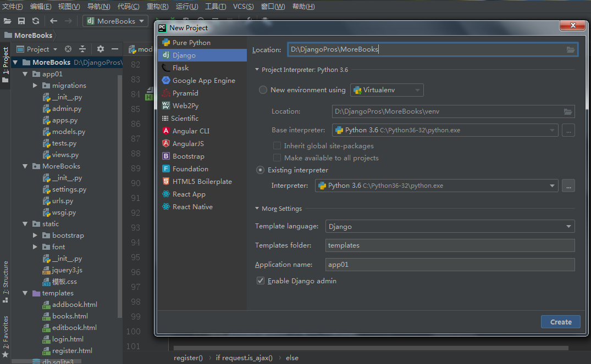Open the MoreBooks run configuration dropdown
591x364 pixels.
(115, 21)
